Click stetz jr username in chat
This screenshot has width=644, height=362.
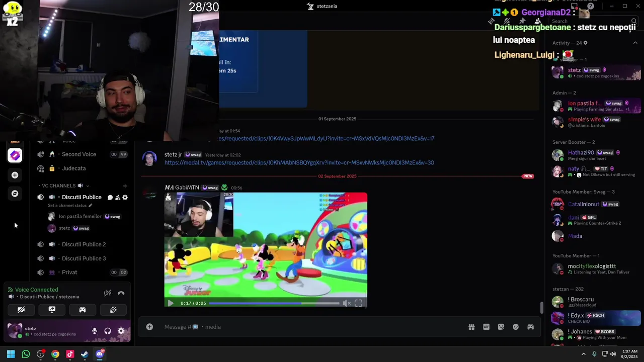pyautogui.click(x=173, y=154)
